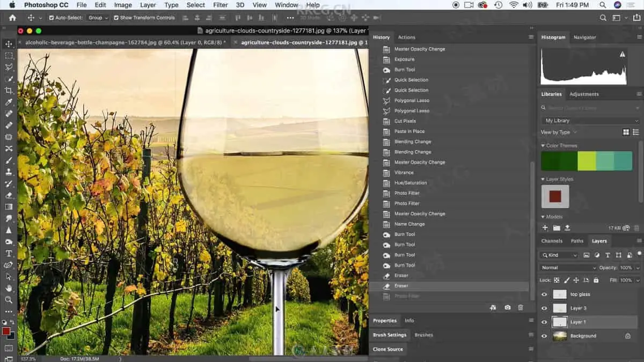This screenshot has height=362, width=644.
Task: Select the Rectangular Marquee tool
Action: click(9, 56)
